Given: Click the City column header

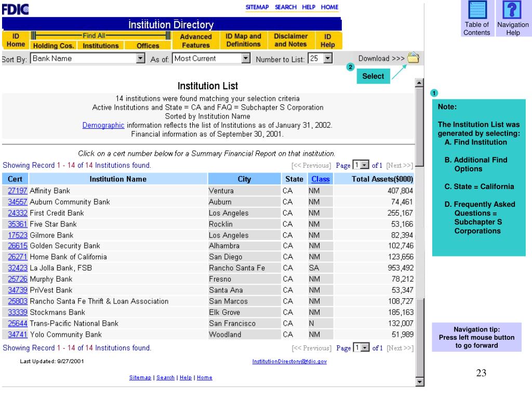Looking at the screenshot, I should point(244,179).
